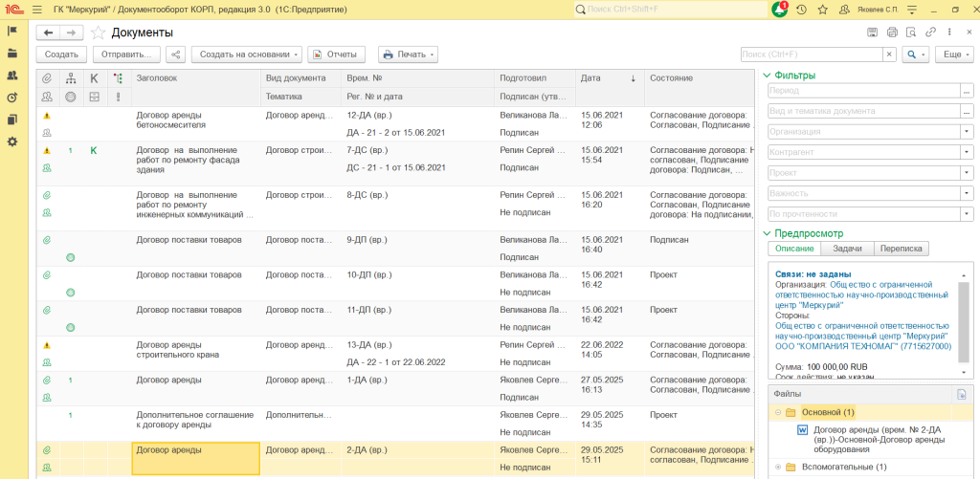This screenshot has width=980, height=479.
Task: Open the search magnifier dropdown button
Action: coord(915,54)
